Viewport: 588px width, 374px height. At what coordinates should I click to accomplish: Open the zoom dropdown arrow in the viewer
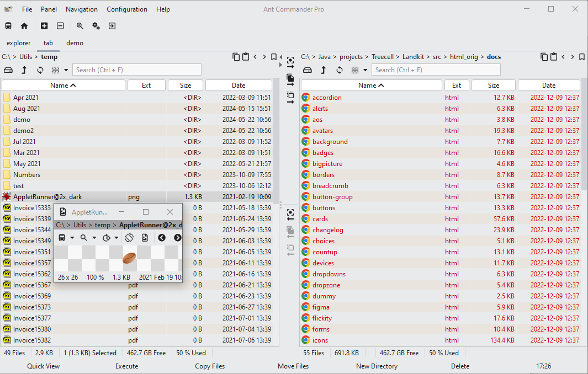[x=94, y=238]
